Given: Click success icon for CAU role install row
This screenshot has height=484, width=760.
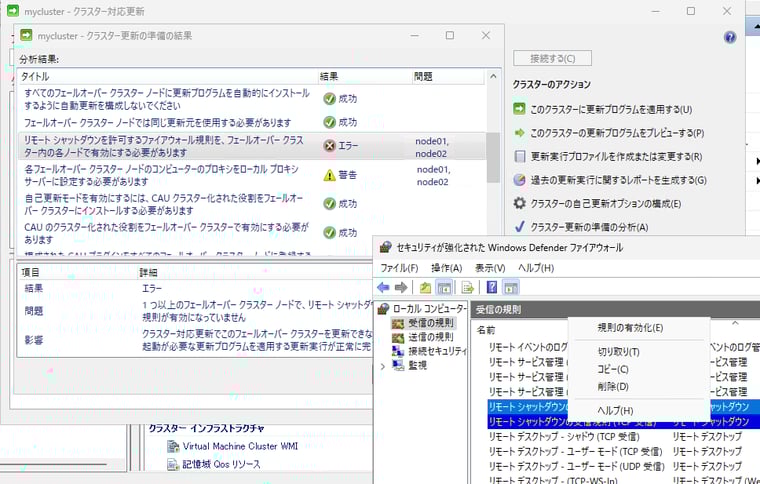Looking at the screenshot, I should pyautogui.click(x=330, y=203).
